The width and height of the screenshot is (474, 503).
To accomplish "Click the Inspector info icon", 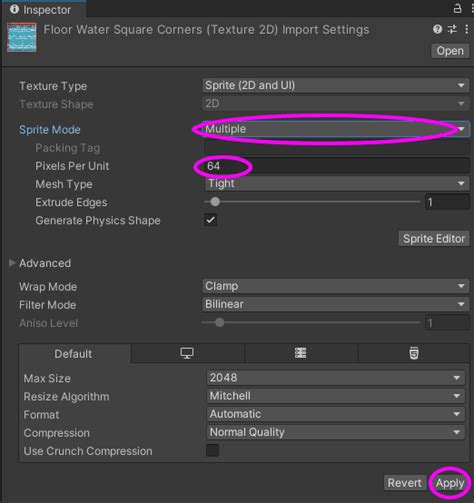I will 14,9.
